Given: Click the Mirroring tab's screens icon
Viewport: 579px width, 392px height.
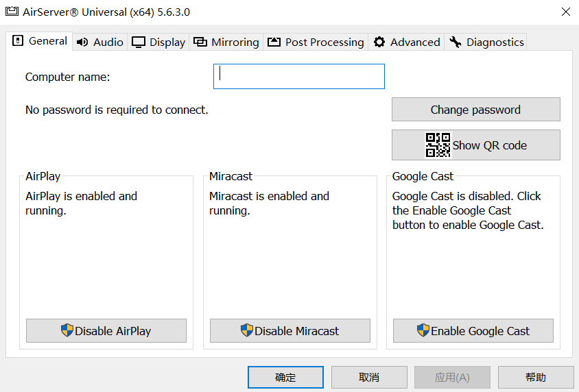Looking at the screenshot, I should 200,42.
